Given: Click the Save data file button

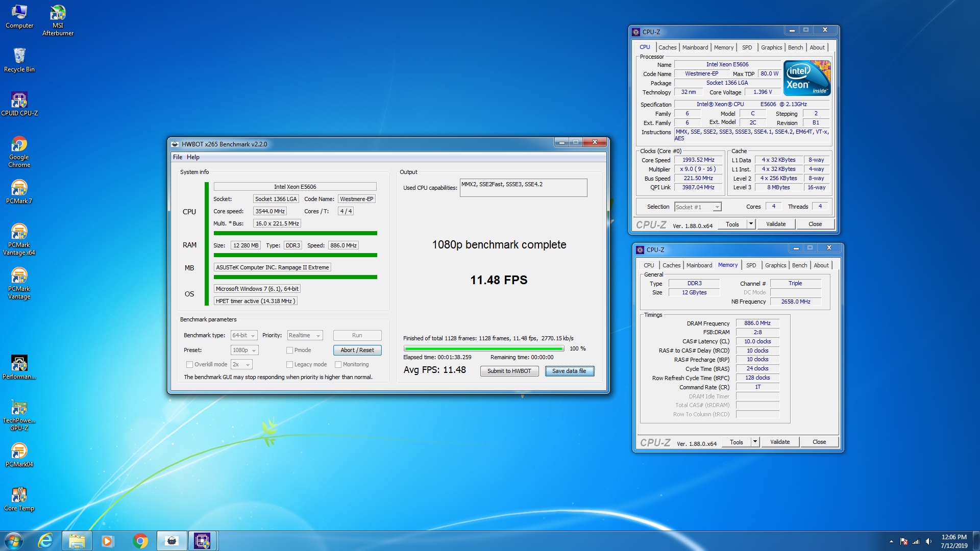Looking at the screenshot, I should point(569,371).
